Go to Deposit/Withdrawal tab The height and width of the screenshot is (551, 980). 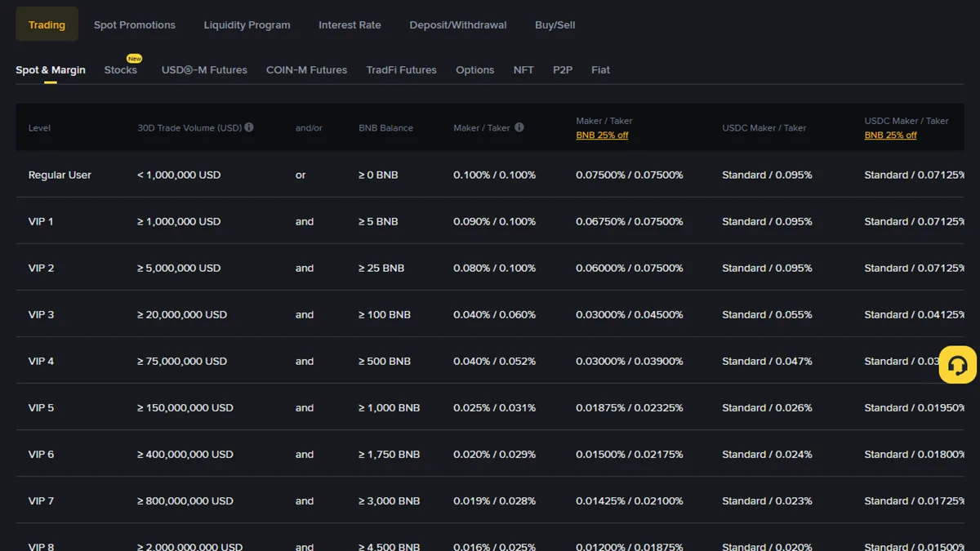click(458, 24)
